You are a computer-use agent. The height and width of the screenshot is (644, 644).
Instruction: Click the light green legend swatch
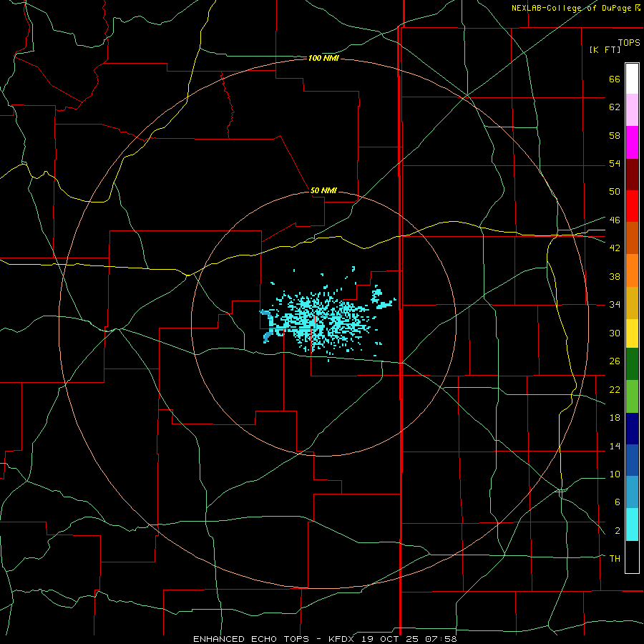632,396
